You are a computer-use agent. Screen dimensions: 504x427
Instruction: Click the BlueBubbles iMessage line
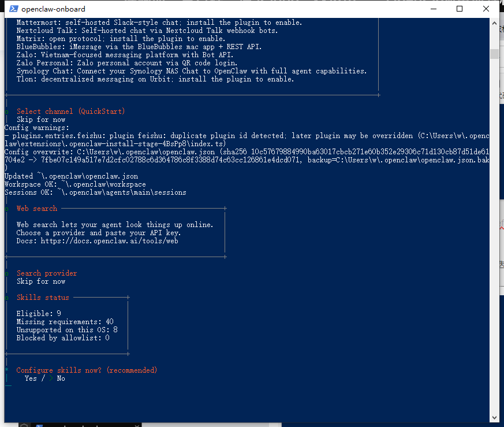point(139,47)
